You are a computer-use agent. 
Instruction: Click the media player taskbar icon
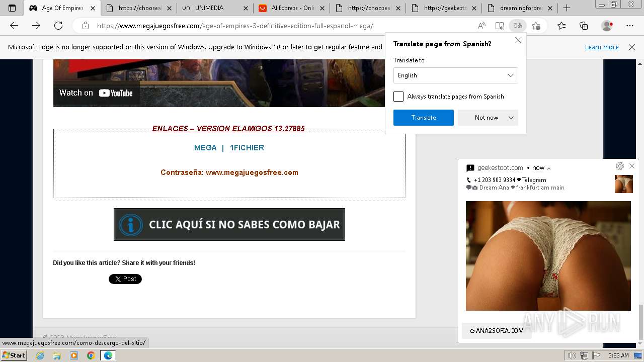tap(74, 355)
